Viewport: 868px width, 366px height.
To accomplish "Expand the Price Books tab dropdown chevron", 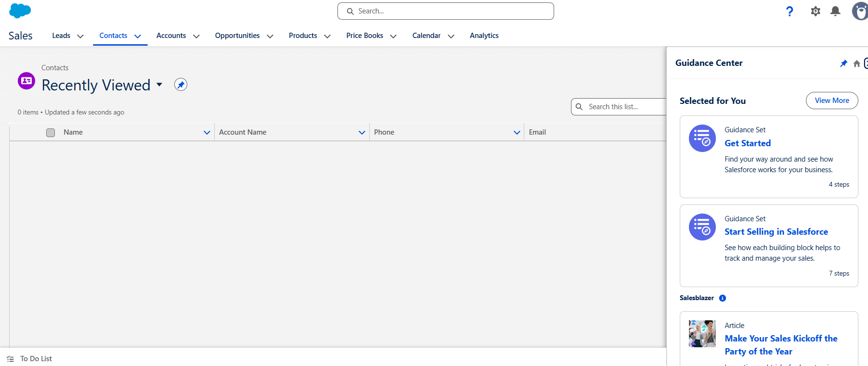I will click(393, 36).
